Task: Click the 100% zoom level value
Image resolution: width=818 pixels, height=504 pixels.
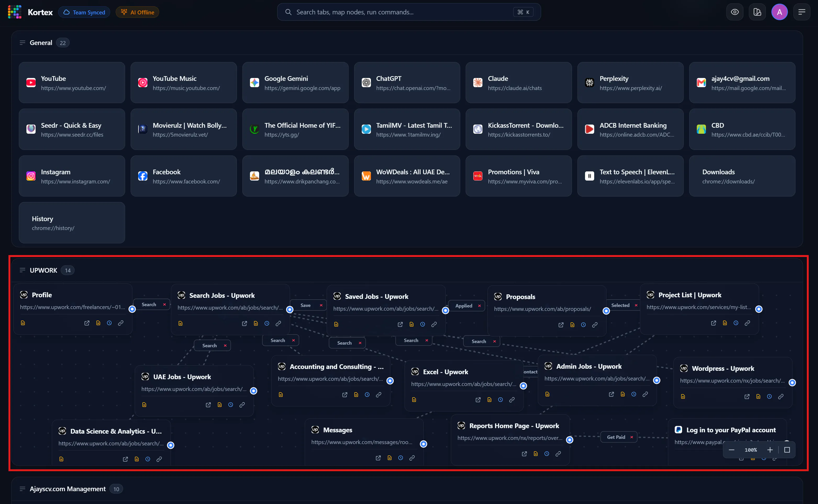Action: (751, 450)
